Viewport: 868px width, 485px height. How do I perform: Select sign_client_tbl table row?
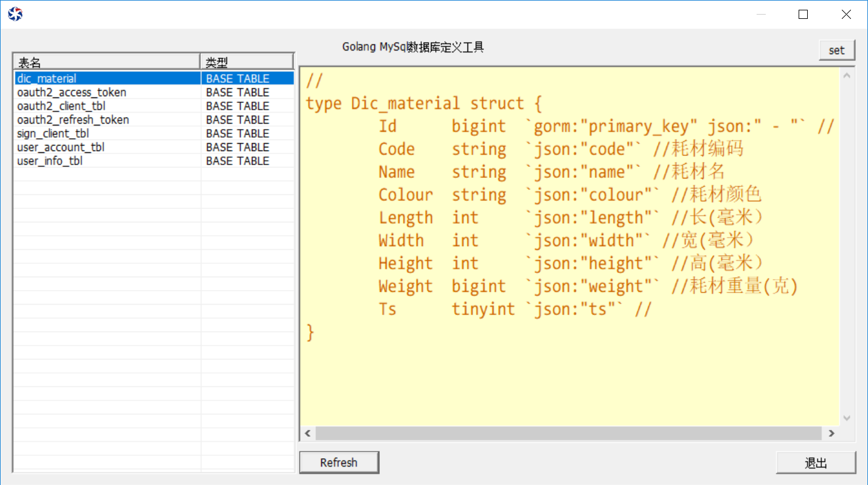point(53,133)
